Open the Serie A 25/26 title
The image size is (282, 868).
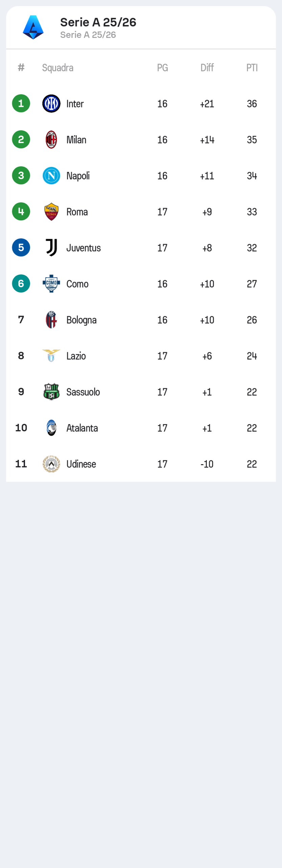[x=98, y=22]
